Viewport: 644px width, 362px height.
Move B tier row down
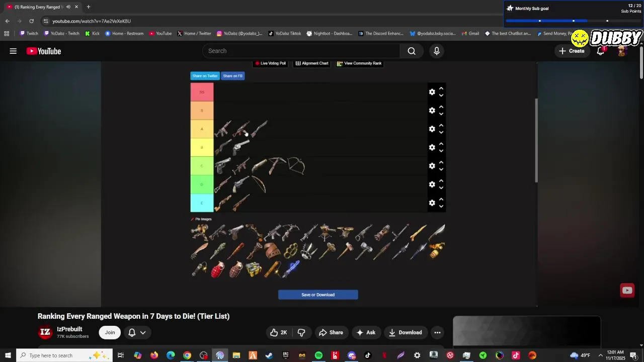tap(441, 151)
